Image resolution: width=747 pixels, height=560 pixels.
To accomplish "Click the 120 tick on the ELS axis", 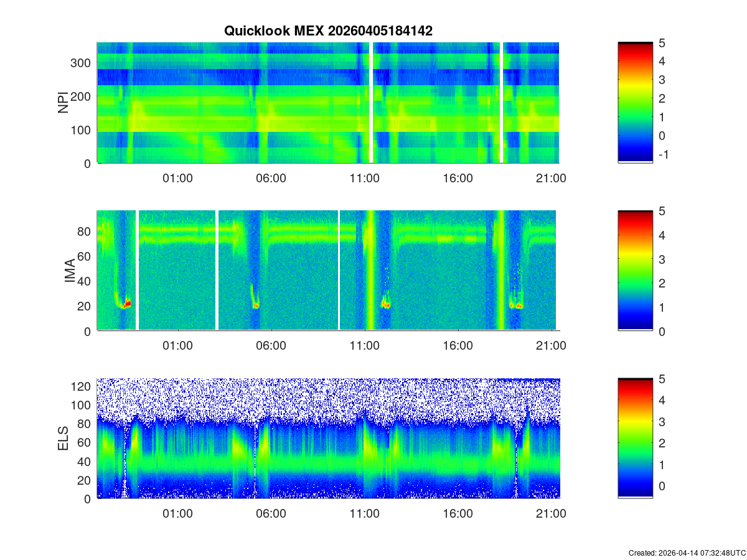I will pos(82,386).
